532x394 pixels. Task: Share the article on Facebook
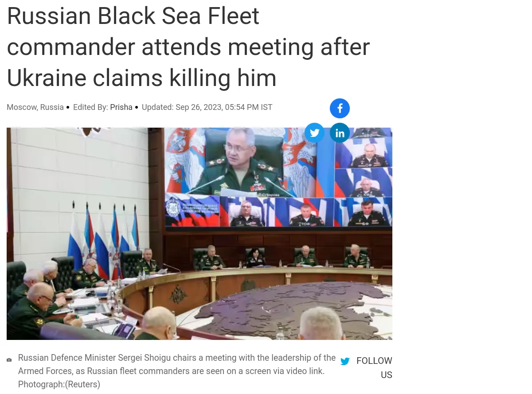340,108
